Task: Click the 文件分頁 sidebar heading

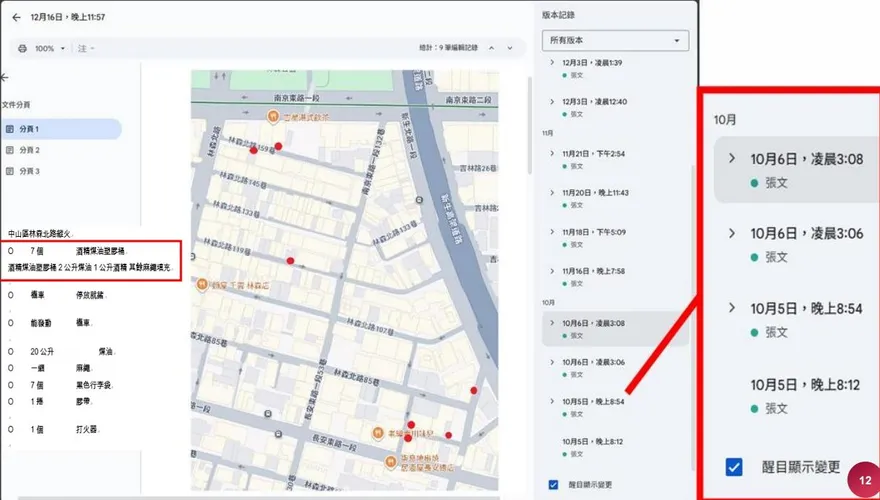Action: point(16,105)
